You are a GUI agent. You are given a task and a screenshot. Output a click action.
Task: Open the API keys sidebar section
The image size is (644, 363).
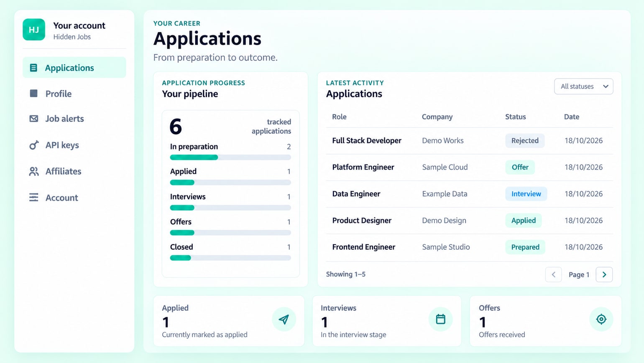pos(74,145)
